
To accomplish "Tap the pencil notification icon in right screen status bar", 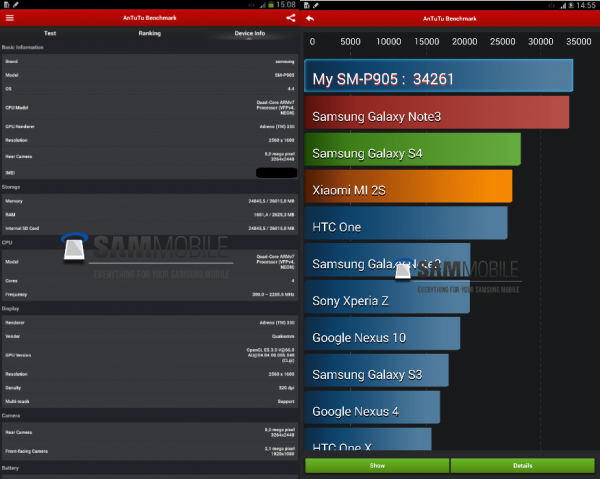I will (316, 5).
